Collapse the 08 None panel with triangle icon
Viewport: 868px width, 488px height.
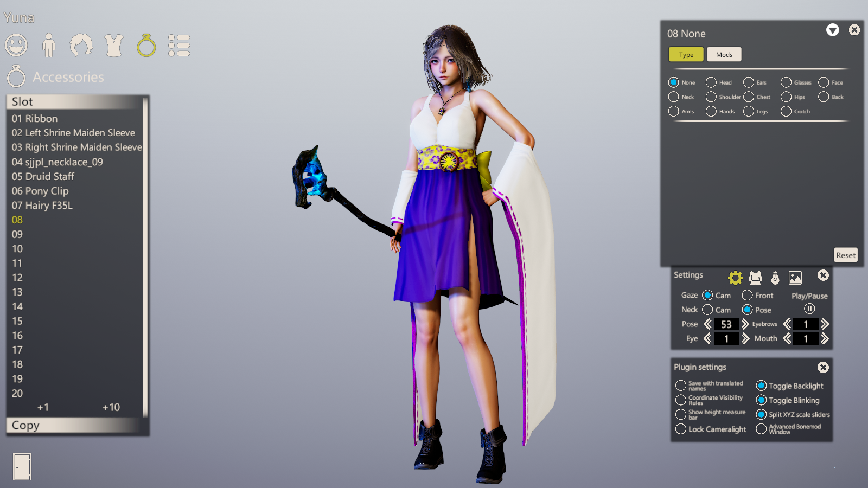833,30
